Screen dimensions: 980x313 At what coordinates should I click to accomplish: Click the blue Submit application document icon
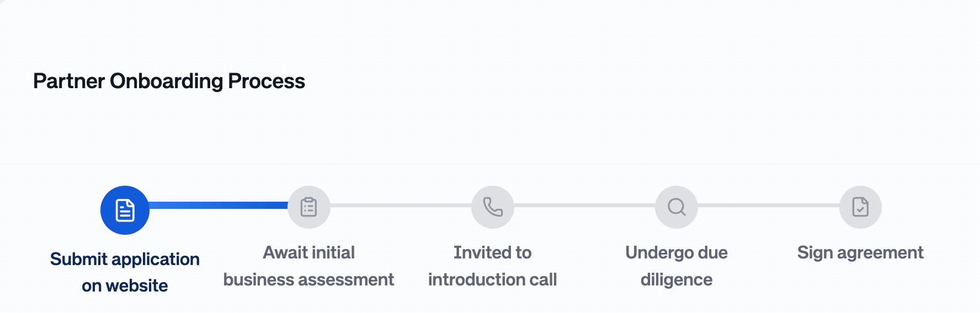pos(125,210)
